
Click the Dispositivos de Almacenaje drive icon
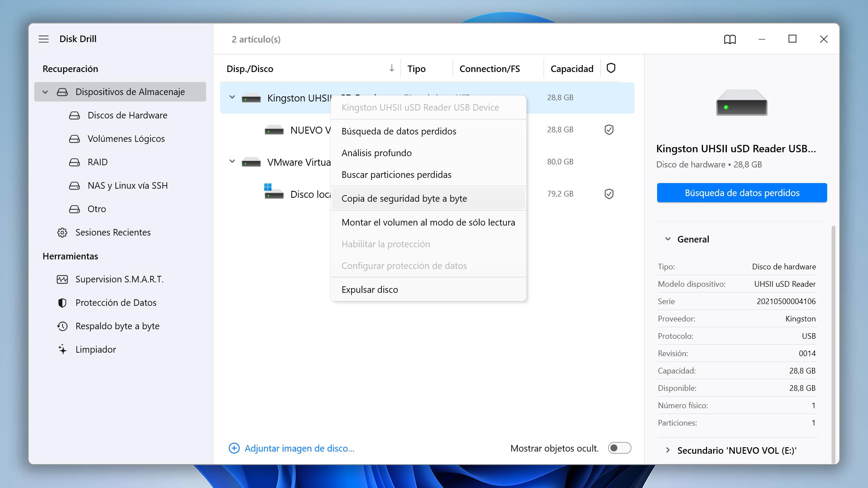(x=62, y=92)
